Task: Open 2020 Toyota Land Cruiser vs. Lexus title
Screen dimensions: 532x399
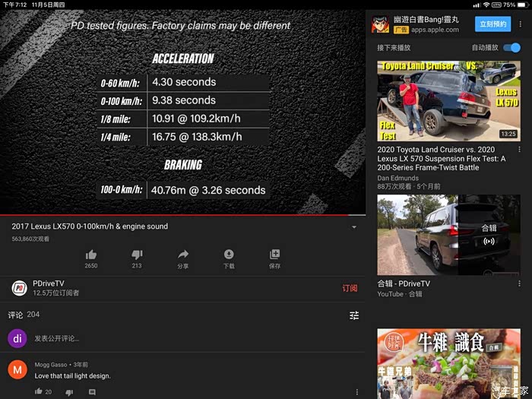Action: tap(442, 158)
